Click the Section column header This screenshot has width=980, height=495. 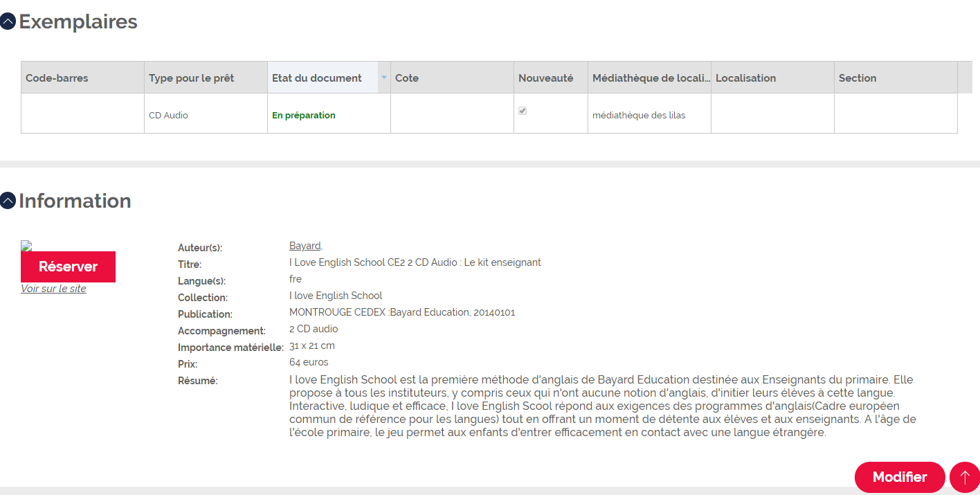896,78
